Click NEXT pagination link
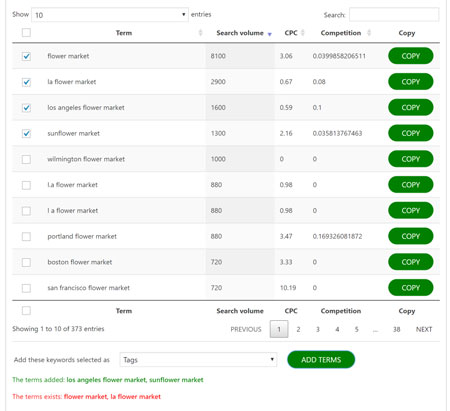 pyautogui.click(x=424, y=329)
